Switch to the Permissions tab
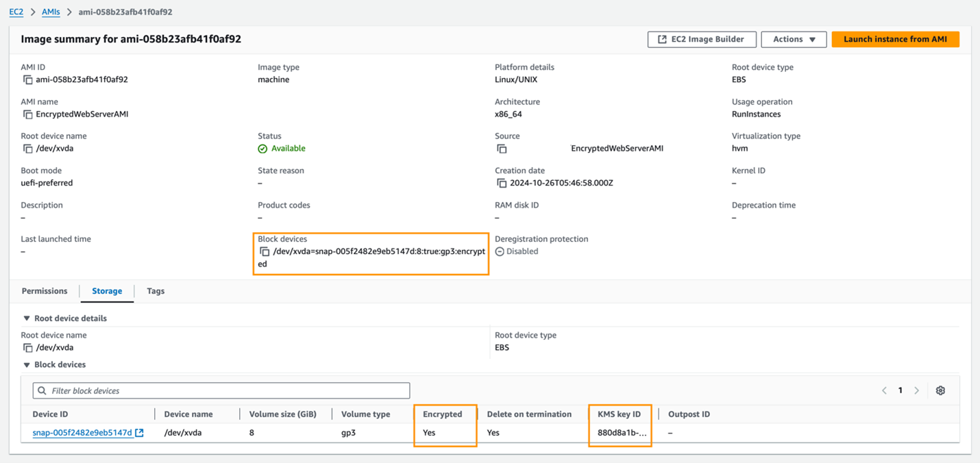 point(45,291)
